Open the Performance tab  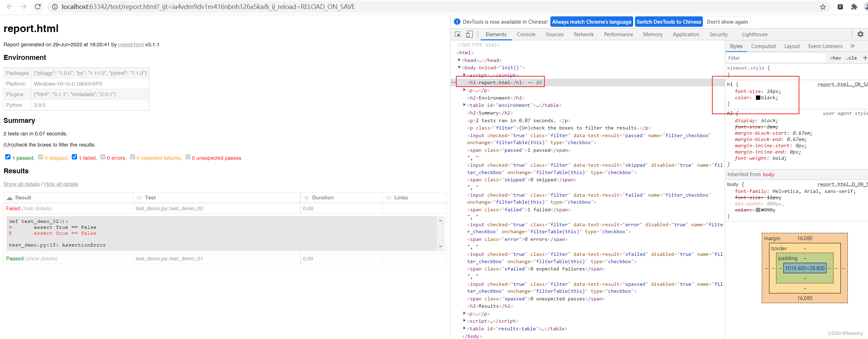click(619, 34)
